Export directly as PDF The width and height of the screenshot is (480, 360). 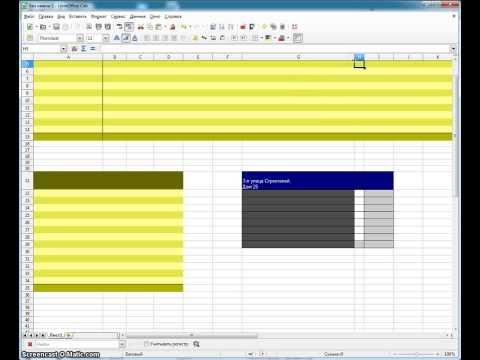pyautogui.click(x=89, y=27)
